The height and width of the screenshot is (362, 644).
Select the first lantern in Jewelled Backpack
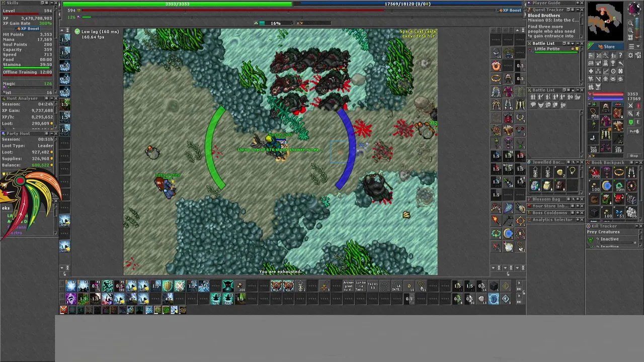(x=535, y=172)
